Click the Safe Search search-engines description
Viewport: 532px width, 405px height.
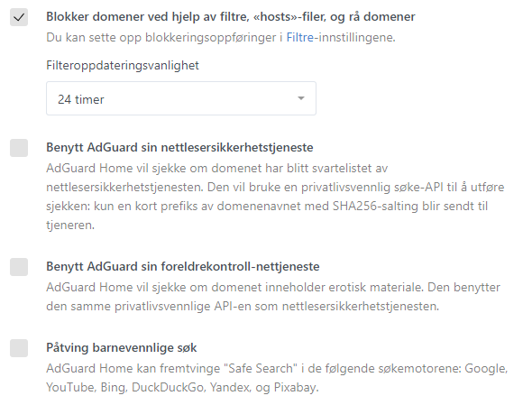(x=277, y=378)
